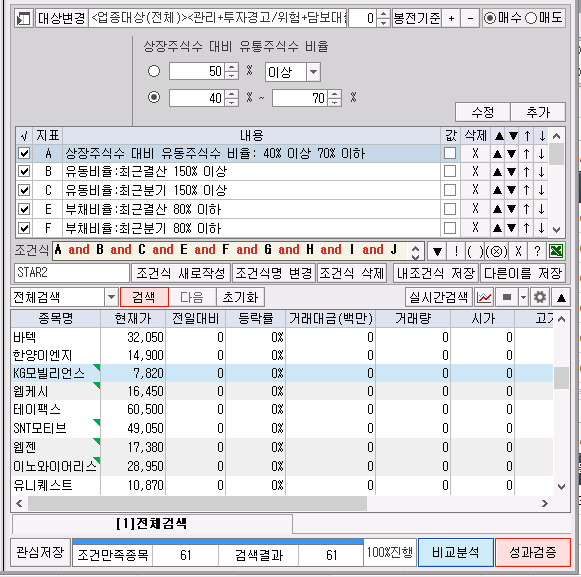Select the KG모빌리언스 row
581x577 pixels.
click(282, 373)
